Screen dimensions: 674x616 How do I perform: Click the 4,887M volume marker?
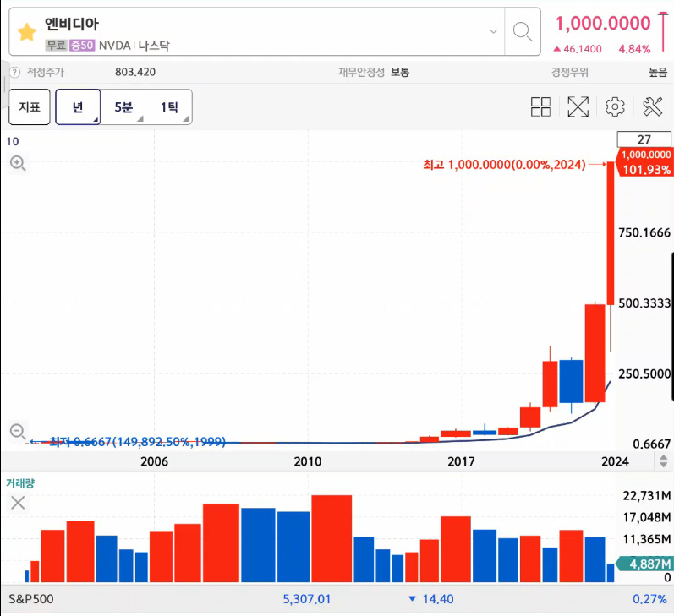[644, 564]
